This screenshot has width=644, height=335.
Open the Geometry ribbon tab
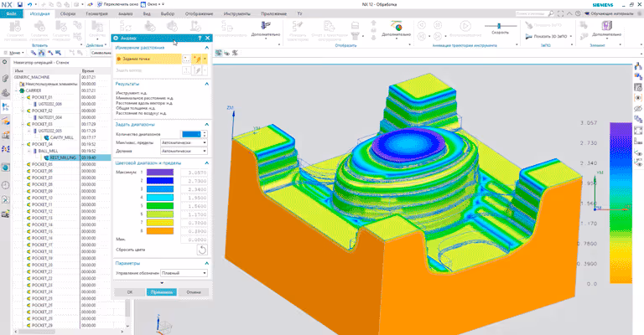(96, 13)
